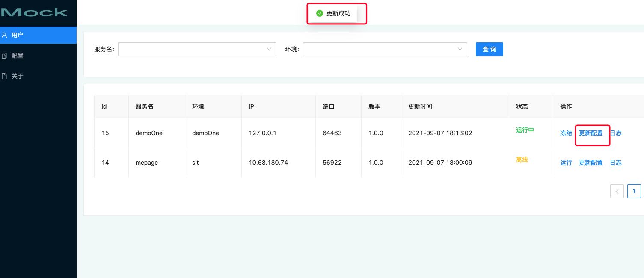
Task: Click 更新配置 for the demoOne row
Action: point(591,133)
